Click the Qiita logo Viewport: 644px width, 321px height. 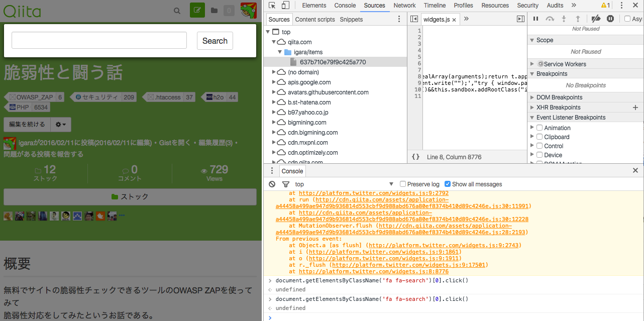23,10
